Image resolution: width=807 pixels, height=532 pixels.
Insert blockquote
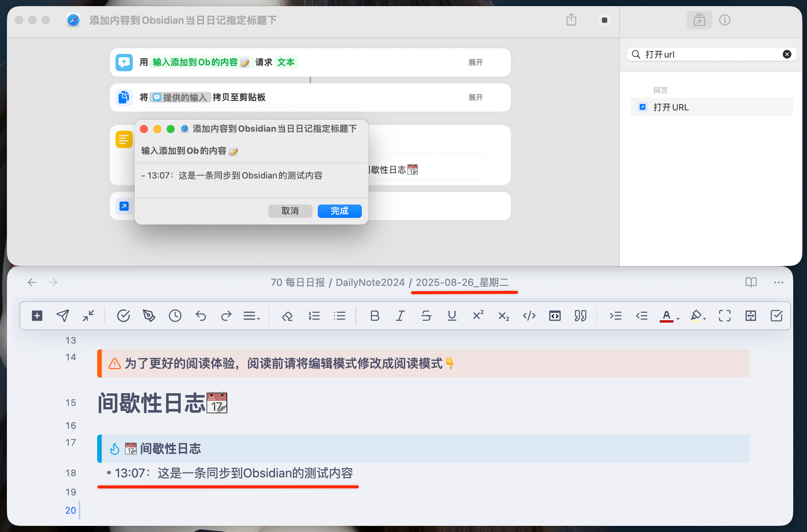tap(581, 316)
